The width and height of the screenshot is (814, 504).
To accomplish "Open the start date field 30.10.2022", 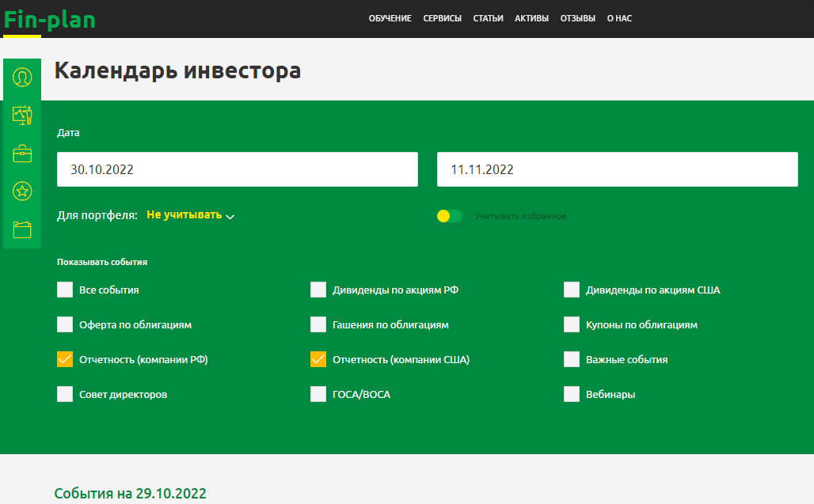I will 237,169.
